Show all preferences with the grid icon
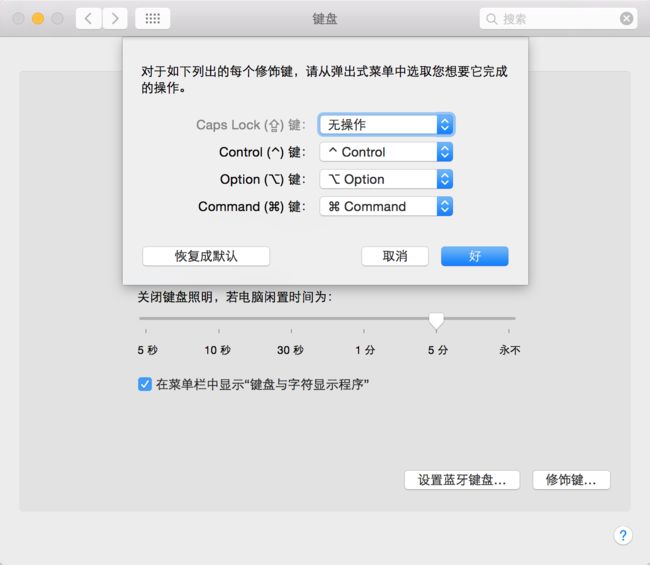Screen dimensions: 650x565 click(x=153, y=19)
